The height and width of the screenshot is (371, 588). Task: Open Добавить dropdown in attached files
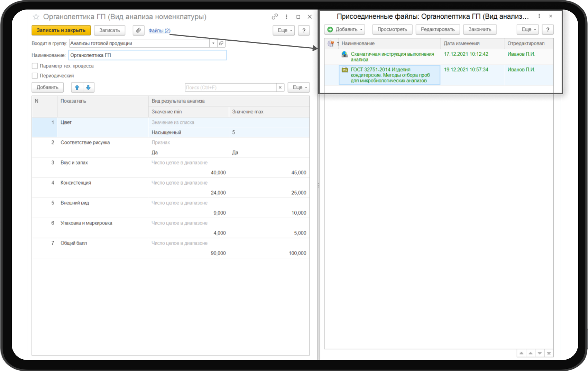[x=345, y=30]
